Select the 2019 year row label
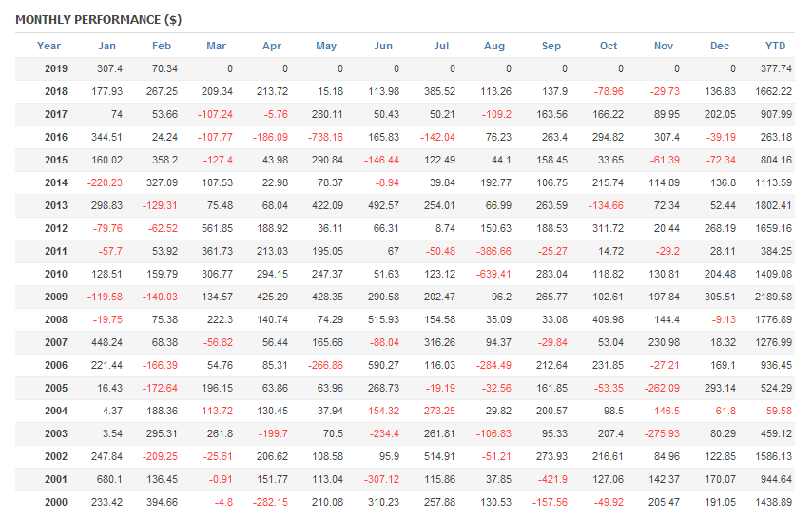 pyautogui.click(x=56, y=68)
